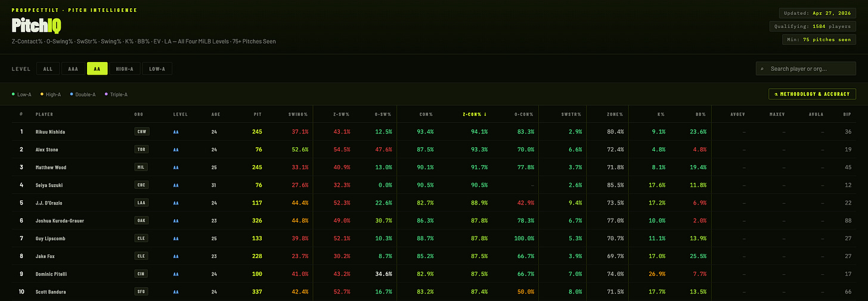868x301 pixels.
Task: Click the Qualifying 1584 players badge
Action: (814, 26)
